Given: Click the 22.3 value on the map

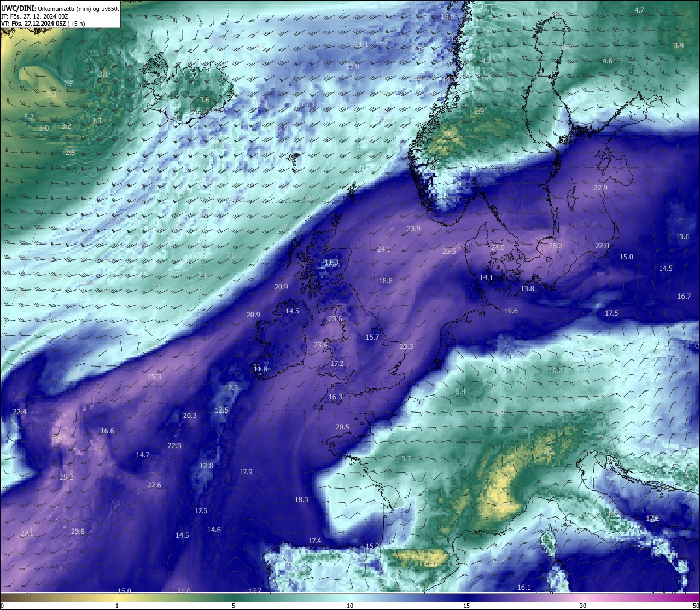Looking at the screenshot, I should (x=174, y=446).
